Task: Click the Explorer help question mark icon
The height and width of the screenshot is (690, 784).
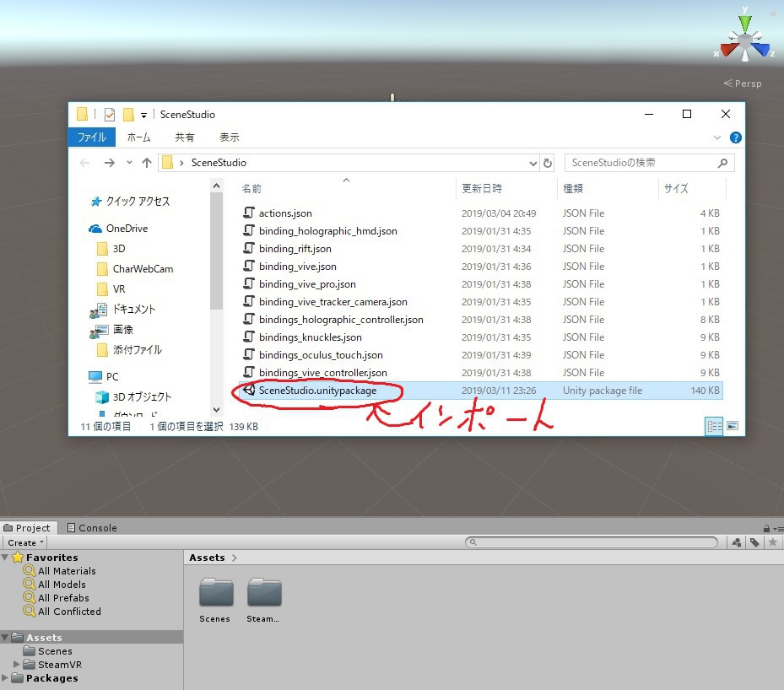Action: (x=736, y=137)
